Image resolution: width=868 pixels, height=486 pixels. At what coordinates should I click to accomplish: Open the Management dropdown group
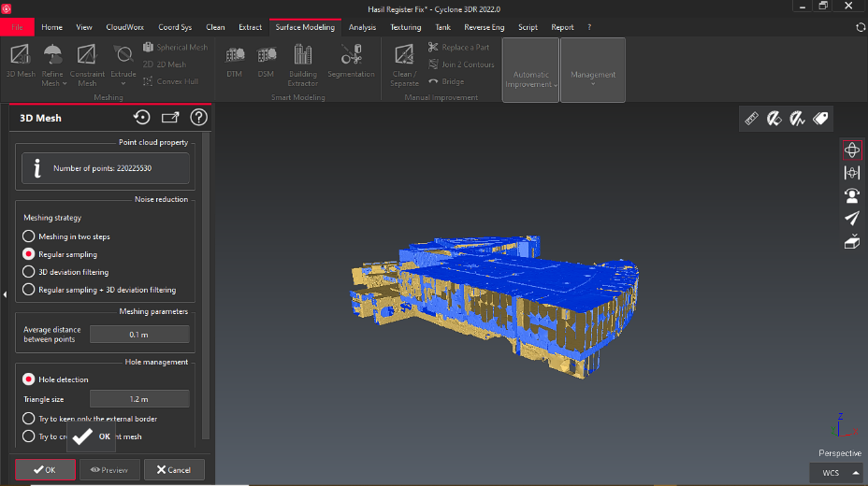pos(593,70)
